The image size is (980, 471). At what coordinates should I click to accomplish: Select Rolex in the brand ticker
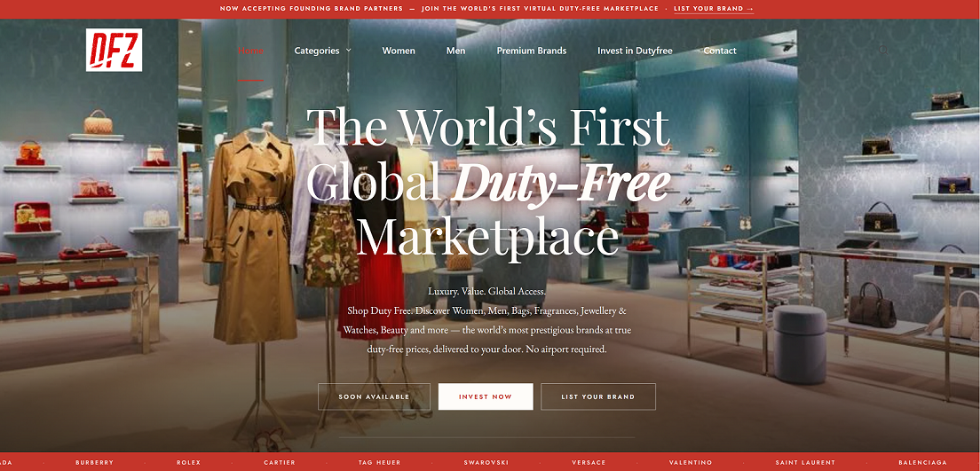[189, 462]
